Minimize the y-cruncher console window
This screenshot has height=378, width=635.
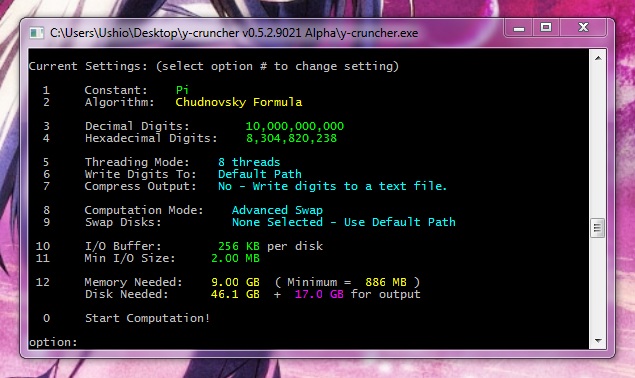coord(519,28)
